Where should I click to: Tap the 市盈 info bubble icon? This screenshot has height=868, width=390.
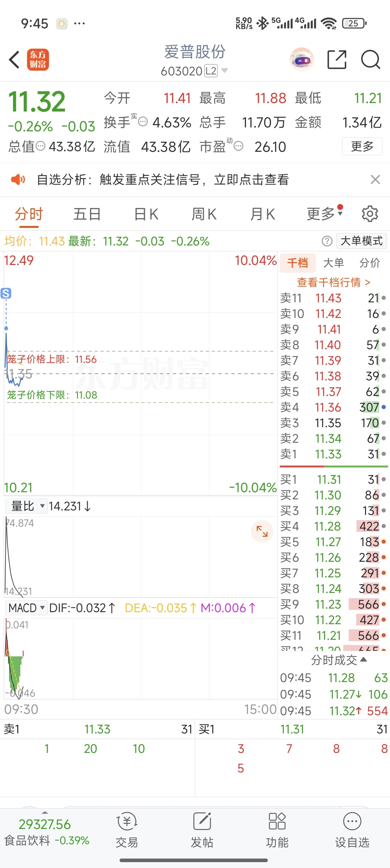tap(238, 146)
